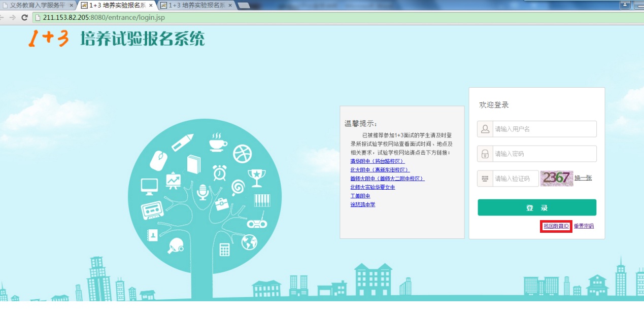
Task: Click 换一张 to refresh the captcha
Action: pos(582,179)
